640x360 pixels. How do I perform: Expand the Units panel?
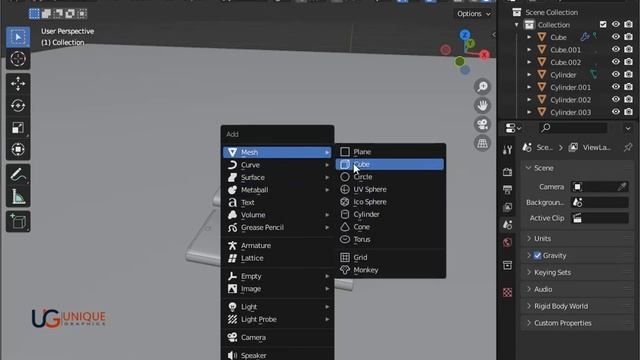click(x=577, y=238)
